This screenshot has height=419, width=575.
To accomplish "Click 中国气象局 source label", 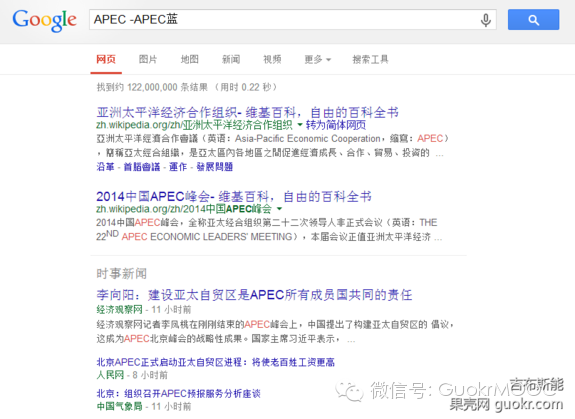I will (119, 406).
